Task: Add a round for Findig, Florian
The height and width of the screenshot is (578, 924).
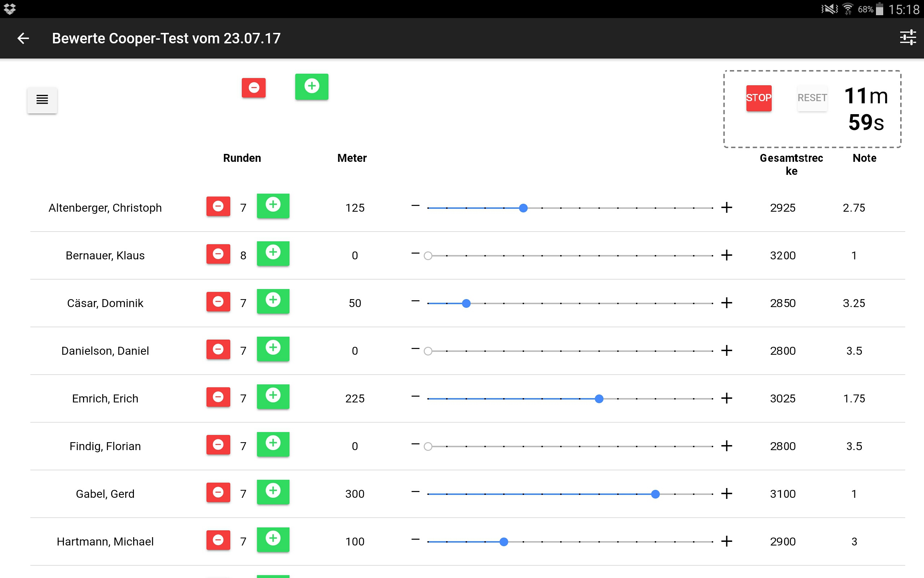Action: pos(273,444)
